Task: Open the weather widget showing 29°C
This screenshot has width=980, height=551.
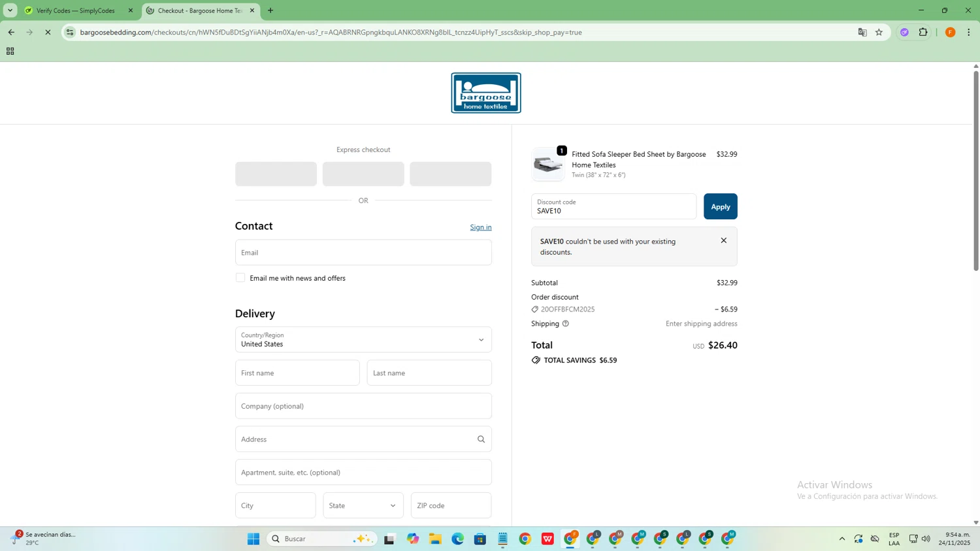Action: [43, 539]
